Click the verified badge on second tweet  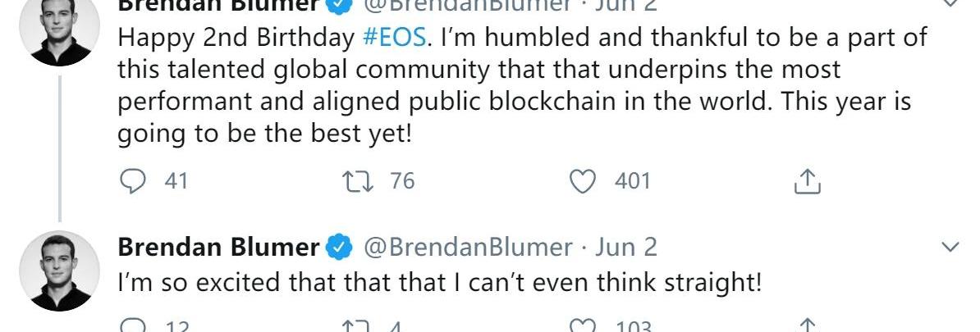click(x=341, y=247)
